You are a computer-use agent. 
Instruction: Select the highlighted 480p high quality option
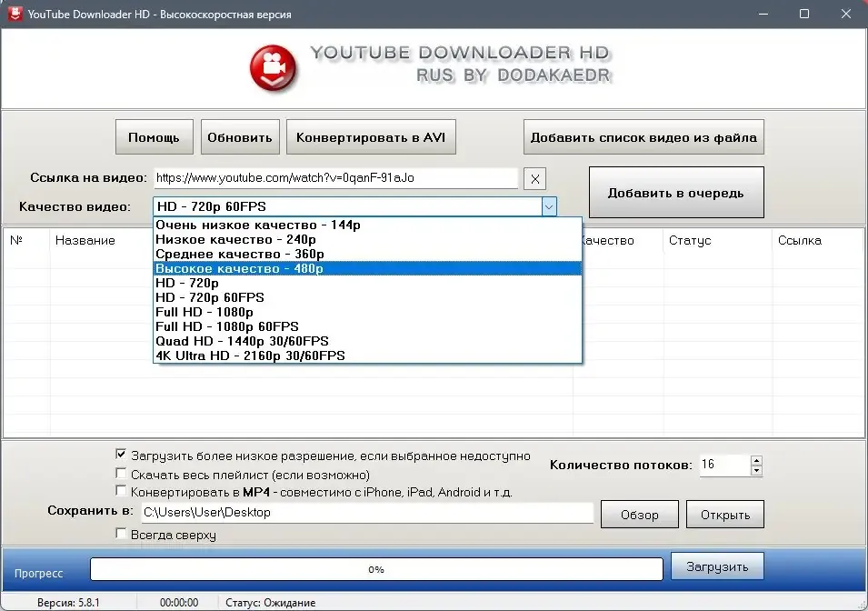239,268
